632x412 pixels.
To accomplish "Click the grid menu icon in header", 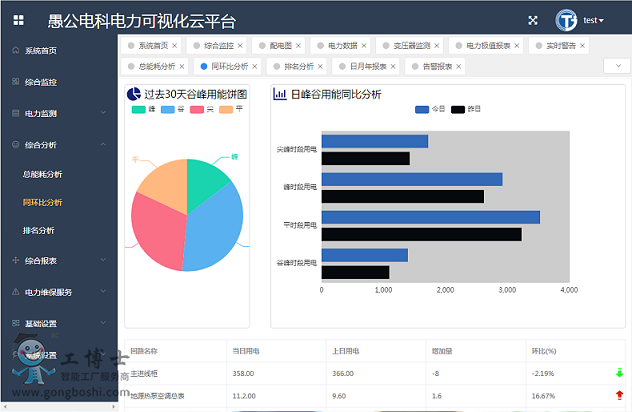I will pos(19,19).
